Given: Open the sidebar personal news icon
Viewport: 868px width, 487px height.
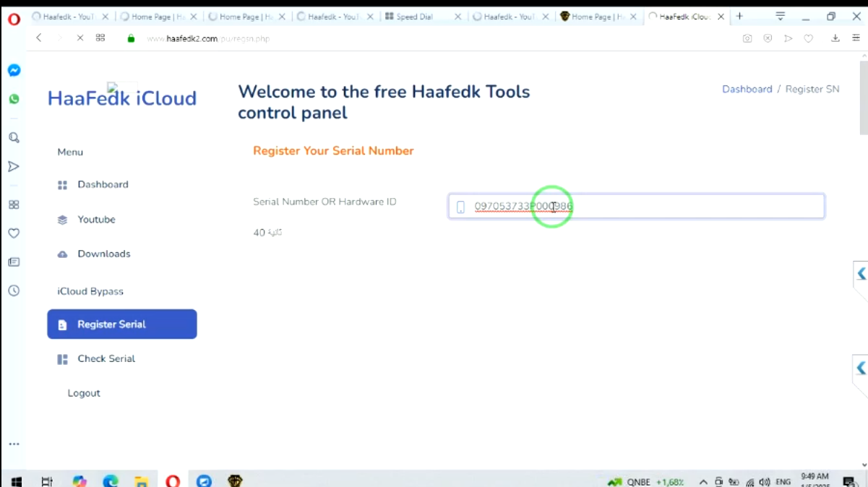Looking at the screenshot, I should click(x=14, y=262).
